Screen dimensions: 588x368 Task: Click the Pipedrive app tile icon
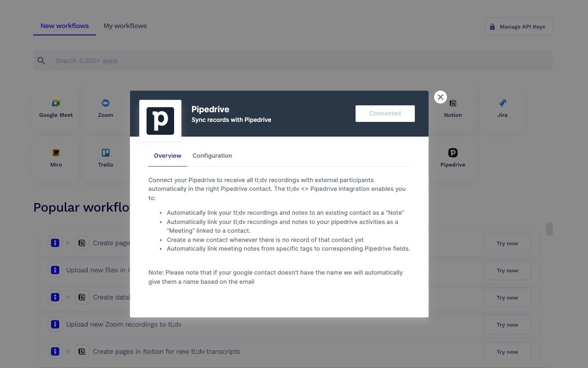coord(452,153)
